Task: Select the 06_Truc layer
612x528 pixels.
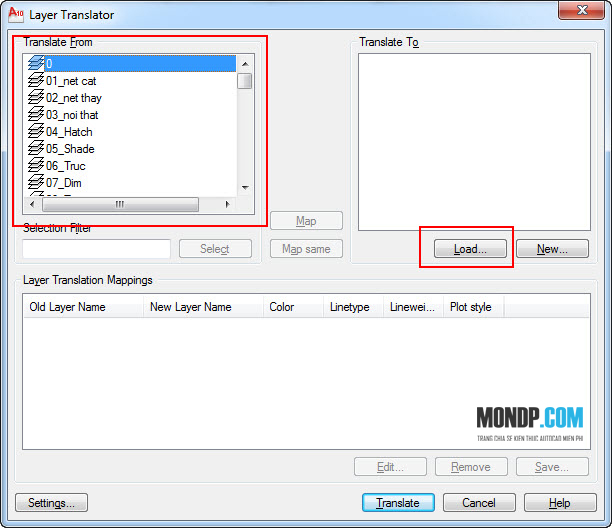Action: tap(65, 166)
